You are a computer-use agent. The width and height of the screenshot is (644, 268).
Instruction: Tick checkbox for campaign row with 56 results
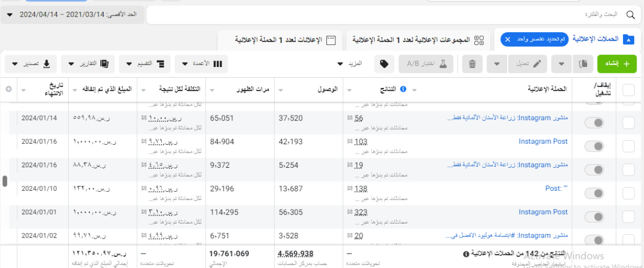coord(628,123)
